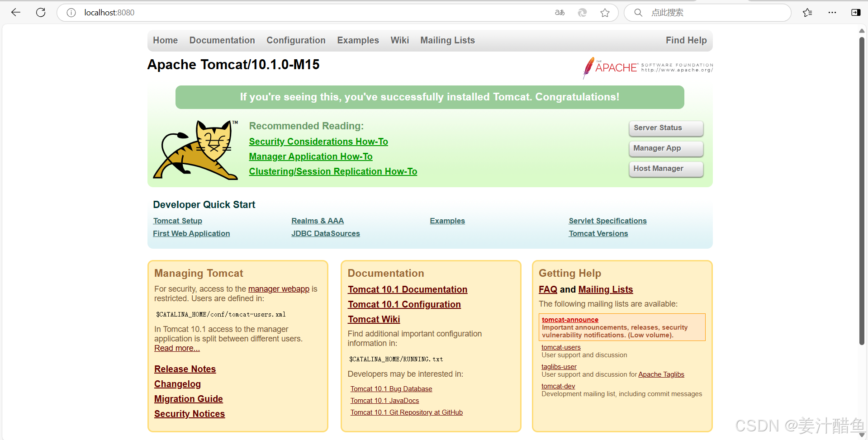Open the Mailing Lists nav item in the top bar
Image resolution: width=868 pixels, height=440 pixels.
447,40
